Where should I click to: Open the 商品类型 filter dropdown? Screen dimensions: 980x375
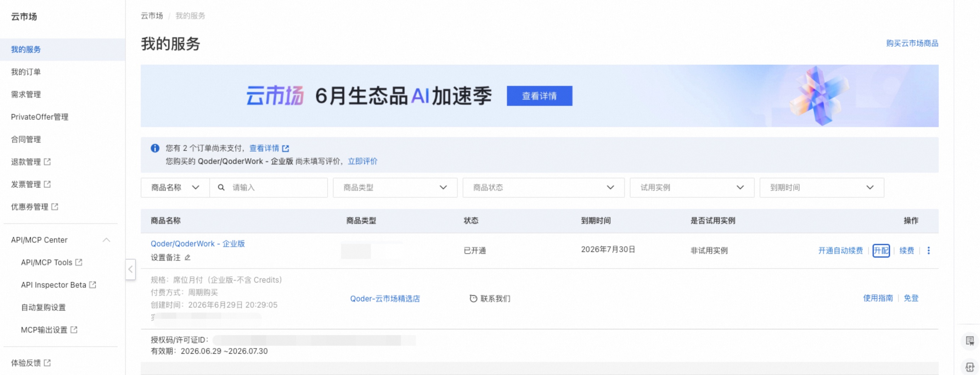tap(395, 187)
